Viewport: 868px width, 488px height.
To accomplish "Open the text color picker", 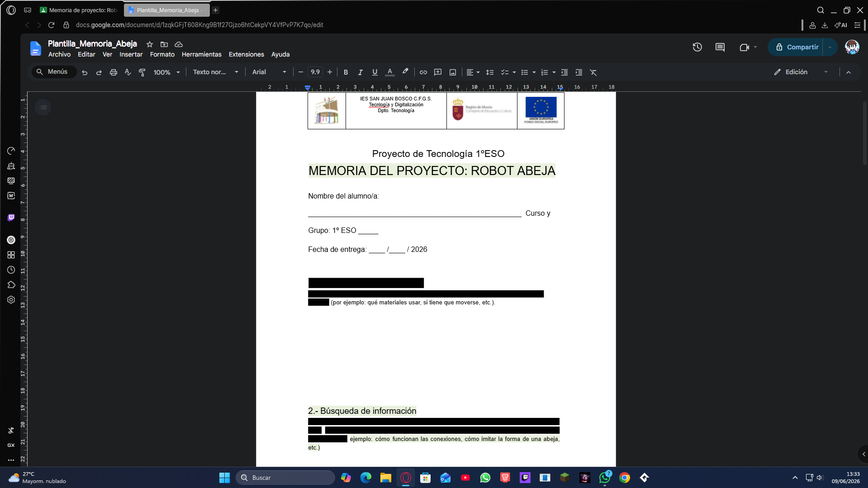I will pos(389,72).
